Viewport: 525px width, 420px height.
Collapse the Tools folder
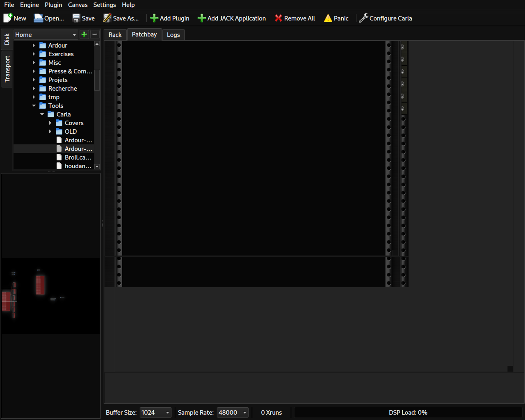pos(34,105)
